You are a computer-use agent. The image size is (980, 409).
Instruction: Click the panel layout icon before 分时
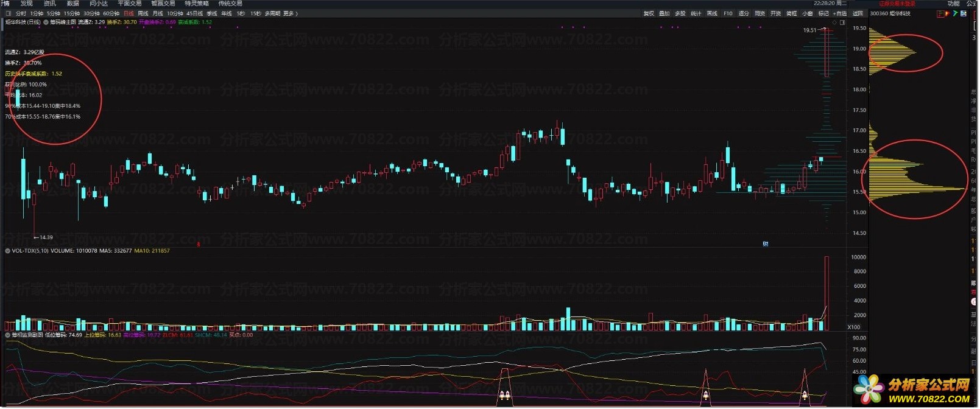9,13
